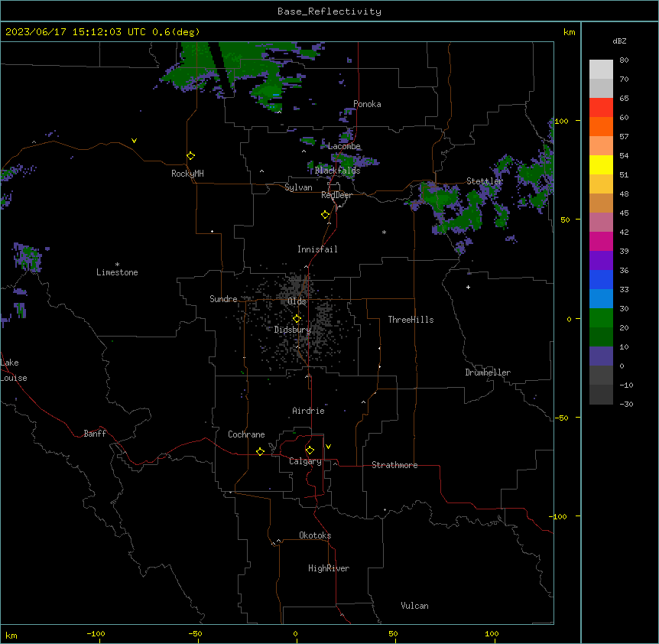Click the asterisk marker east of Innisfail
The width and height of the screenshot is (659, 644).
click(x=384, y=233)
